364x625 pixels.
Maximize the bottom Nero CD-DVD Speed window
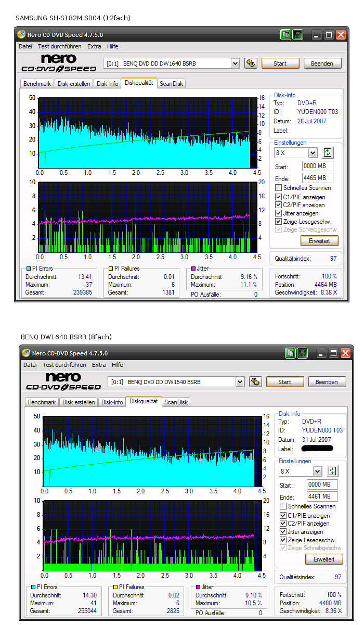[333, 353]
